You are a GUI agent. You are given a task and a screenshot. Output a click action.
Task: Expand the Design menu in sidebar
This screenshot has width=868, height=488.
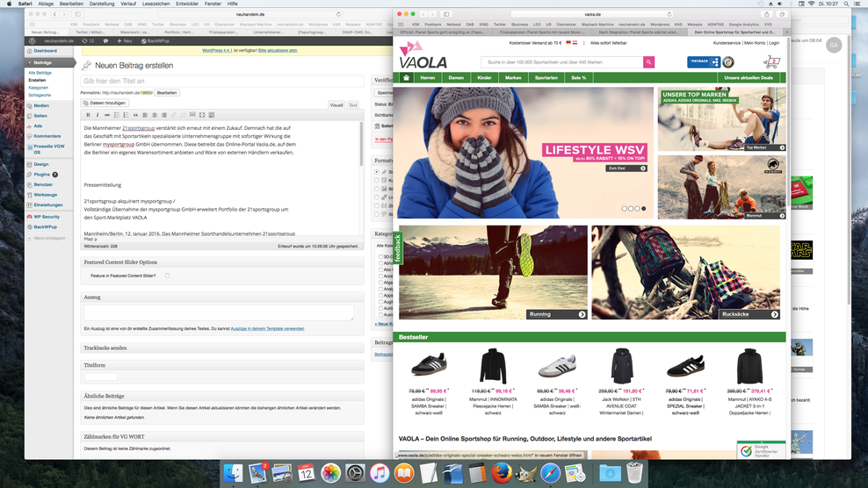point(41,164)
